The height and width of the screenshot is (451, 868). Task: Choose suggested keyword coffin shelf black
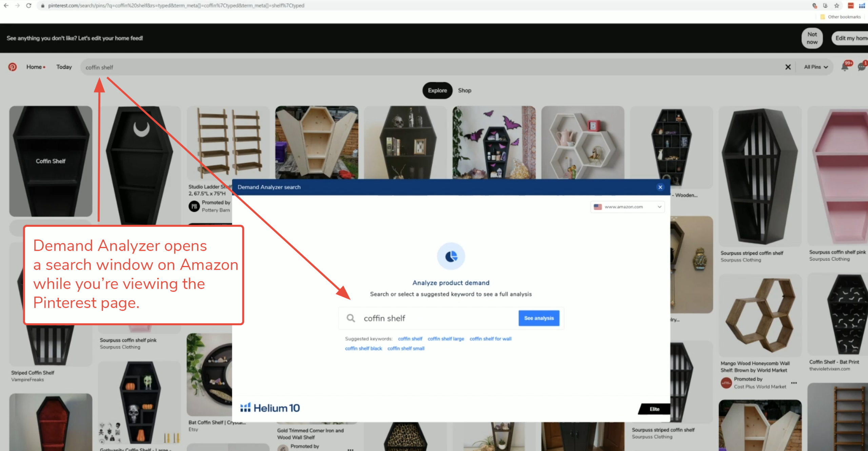pyautogui.click(x=363, y=348)
